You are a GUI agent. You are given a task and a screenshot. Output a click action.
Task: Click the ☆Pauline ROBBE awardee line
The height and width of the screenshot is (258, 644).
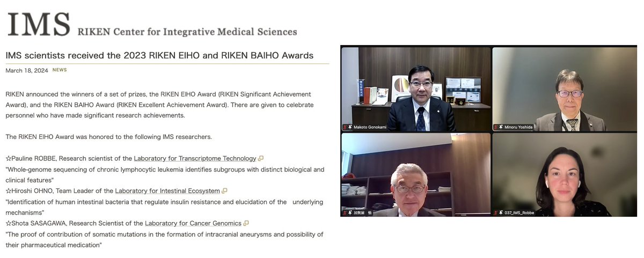pos(135,158)
